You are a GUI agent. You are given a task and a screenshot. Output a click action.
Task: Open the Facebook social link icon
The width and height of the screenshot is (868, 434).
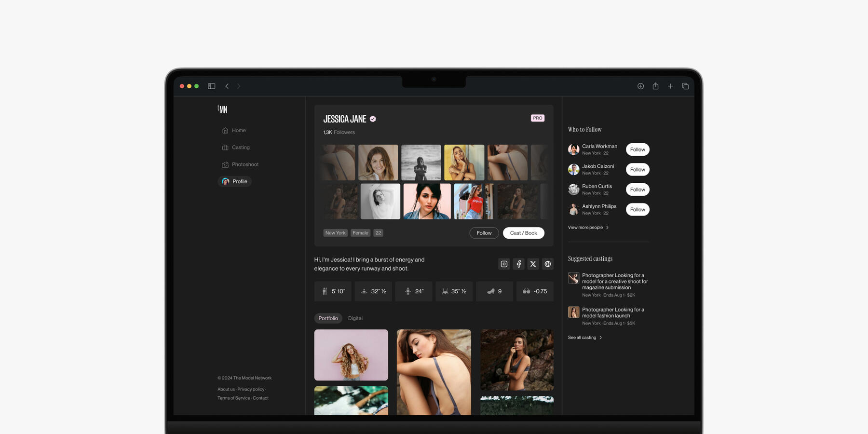pos(518,264)
